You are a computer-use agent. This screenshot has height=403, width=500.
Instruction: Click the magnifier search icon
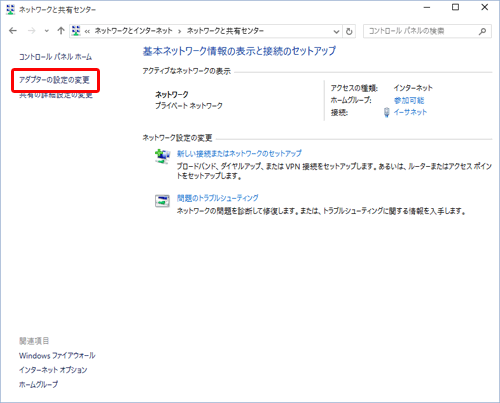click(482, 32)
